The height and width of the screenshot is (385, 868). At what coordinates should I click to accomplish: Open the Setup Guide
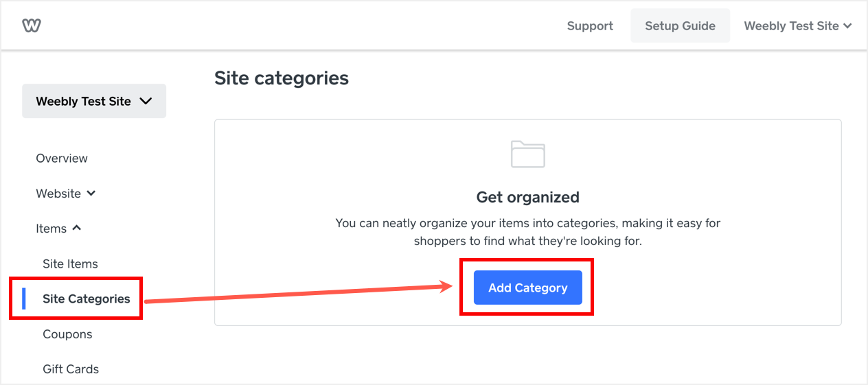point(680,26)
